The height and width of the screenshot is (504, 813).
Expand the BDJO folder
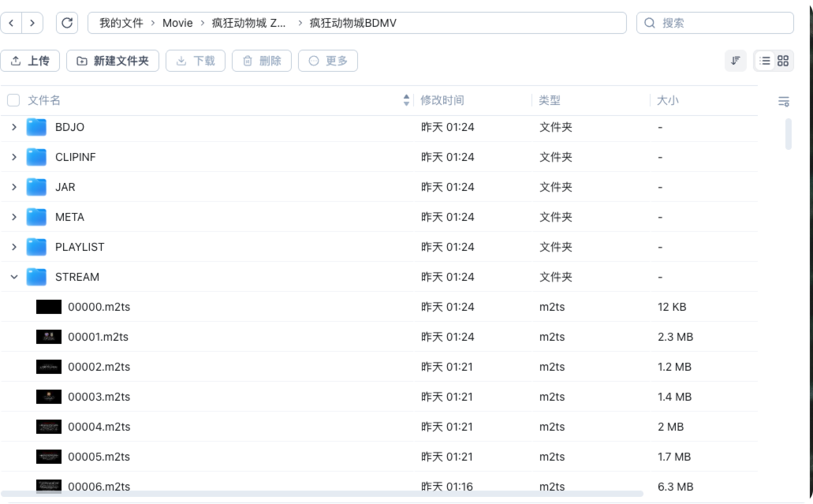14,127
